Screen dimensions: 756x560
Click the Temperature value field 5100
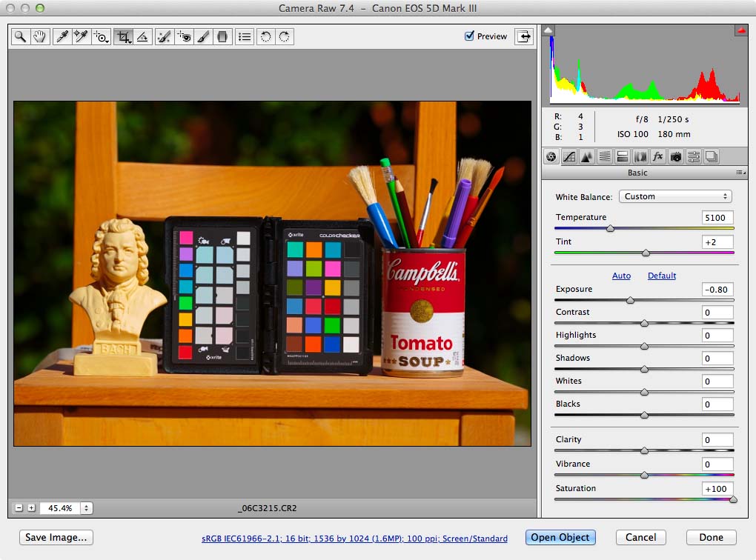[717, 217]
